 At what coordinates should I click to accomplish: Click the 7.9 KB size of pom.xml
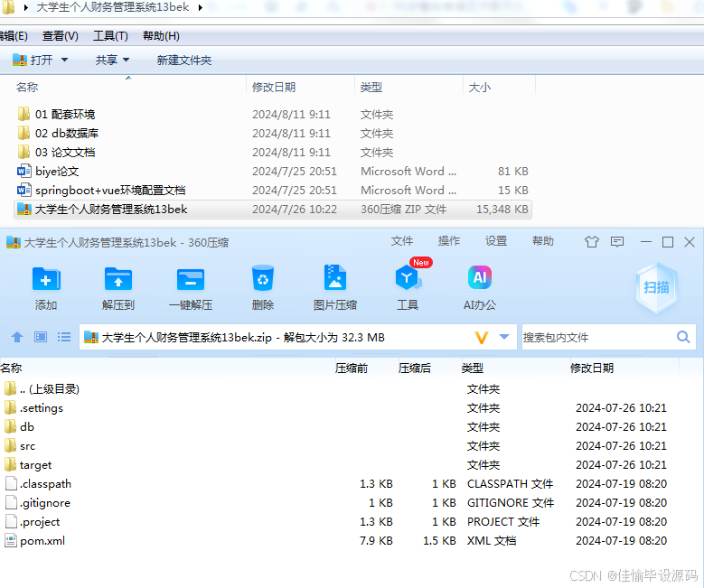pyautogui.click(x=376, y=540)
